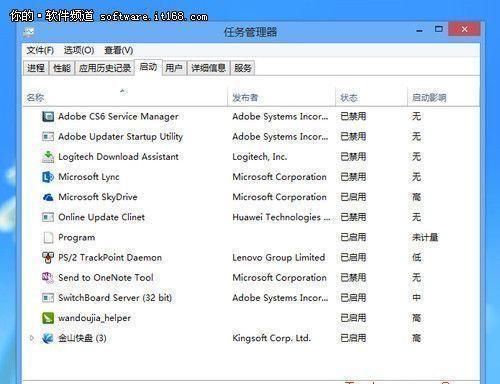This screenshot has height=384, width=500.
Task: Open the 文件(F) menu
Action: click(40, 50)
